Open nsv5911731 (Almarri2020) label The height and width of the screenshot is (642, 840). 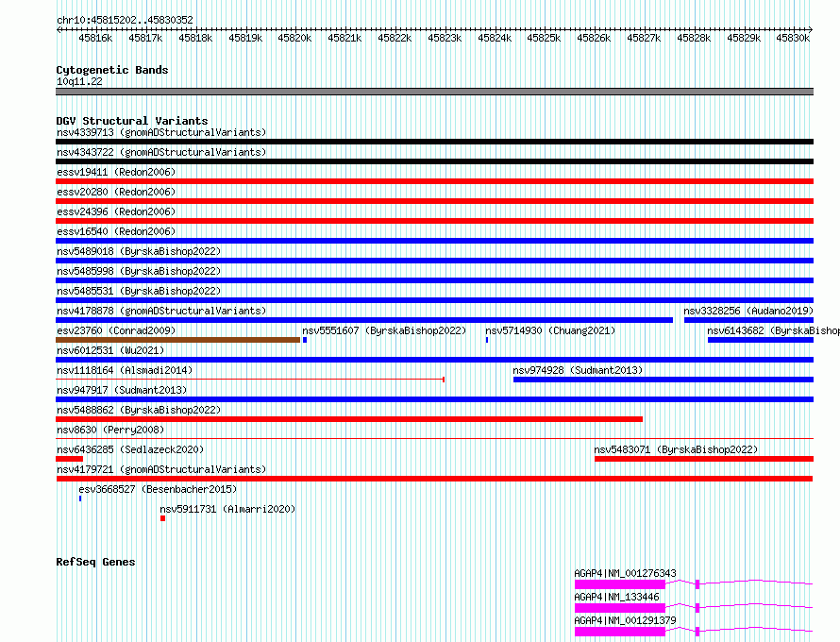click(227, 509)
